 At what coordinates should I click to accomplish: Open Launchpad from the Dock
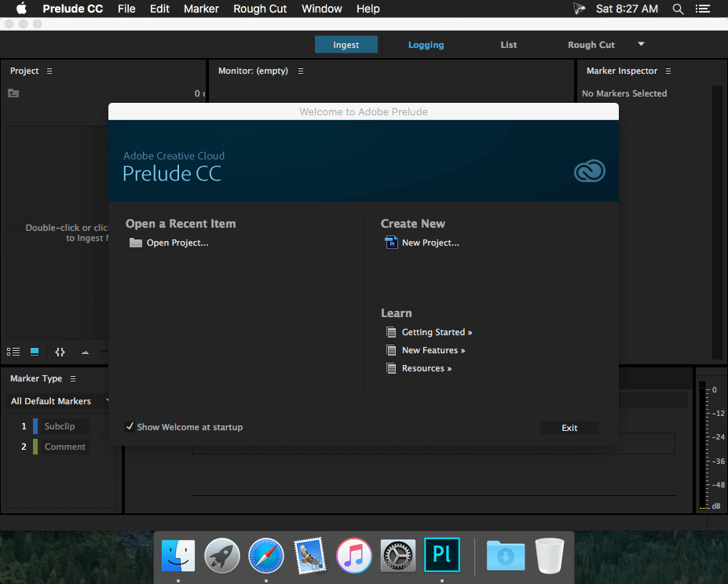(x=222, y=555)
